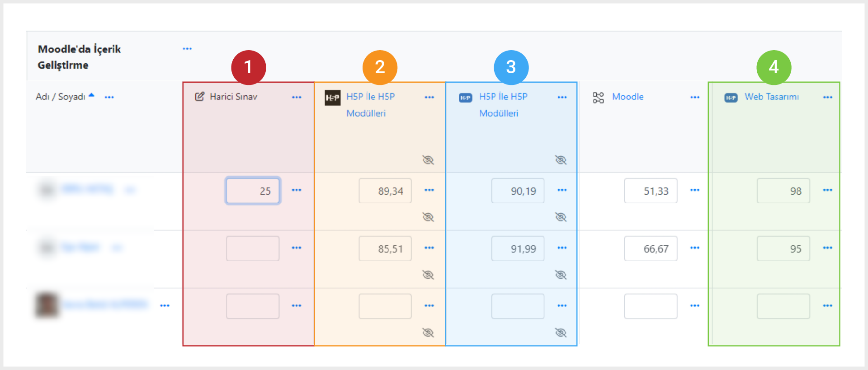This screenshot has width=868, height=370.
Task: Click the Web Tasarımı grade field containing 95
Action: [x=783, y=248]
